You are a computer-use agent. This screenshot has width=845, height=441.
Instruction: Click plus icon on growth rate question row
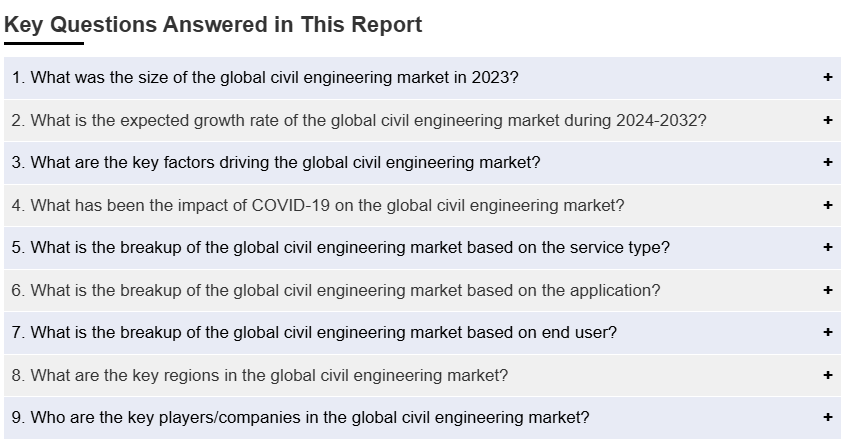pos(828,120)
